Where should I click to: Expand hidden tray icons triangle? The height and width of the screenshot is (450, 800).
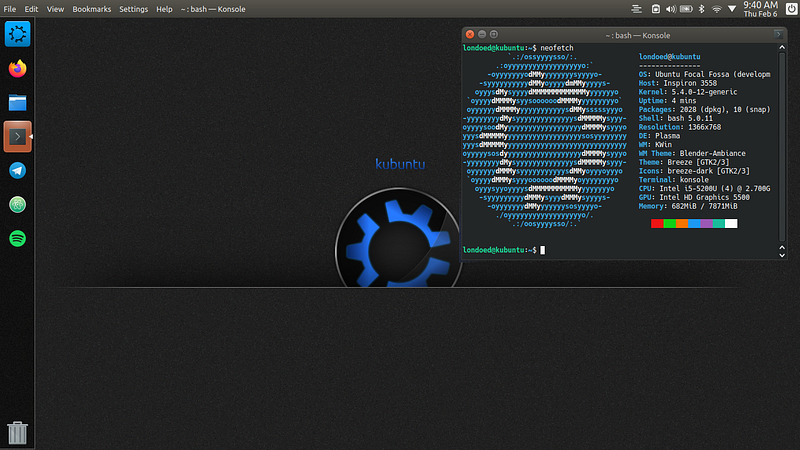[x=732, y=9]
